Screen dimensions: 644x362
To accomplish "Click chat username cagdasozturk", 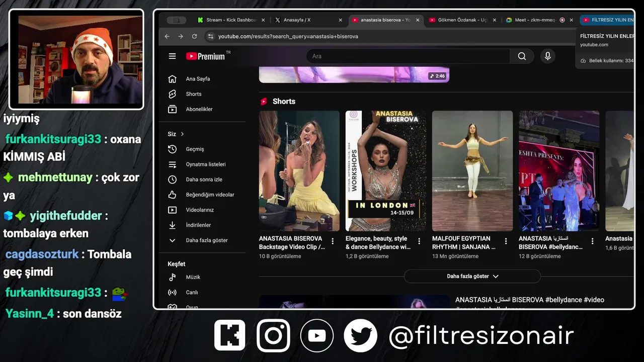I will point(42,254).
